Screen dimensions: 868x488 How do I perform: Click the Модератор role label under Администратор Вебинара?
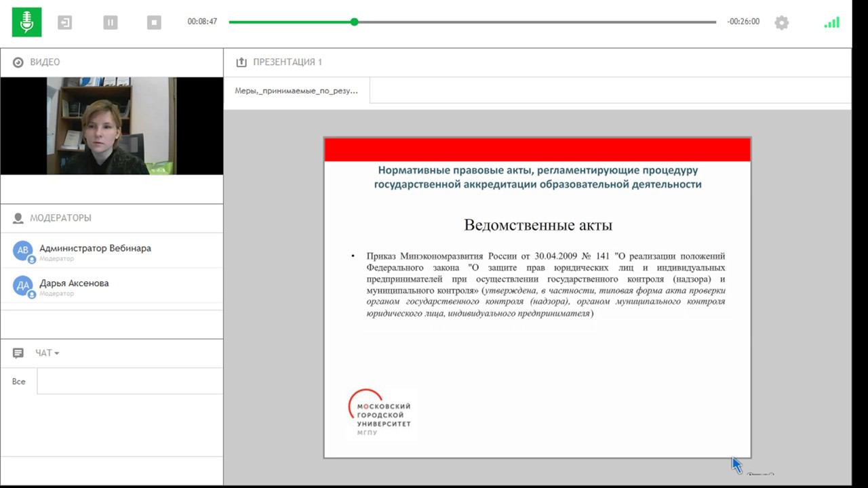56,259
